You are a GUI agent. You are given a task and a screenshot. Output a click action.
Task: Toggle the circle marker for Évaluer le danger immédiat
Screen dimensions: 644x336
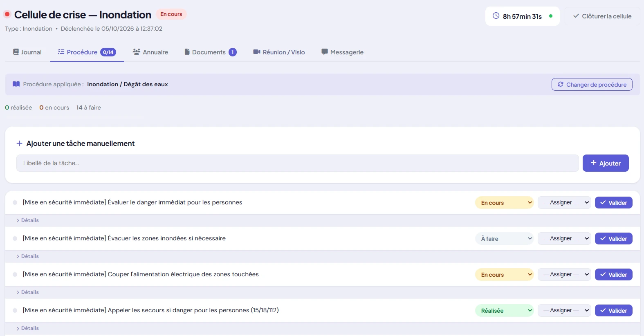click(x=15, y=202)
